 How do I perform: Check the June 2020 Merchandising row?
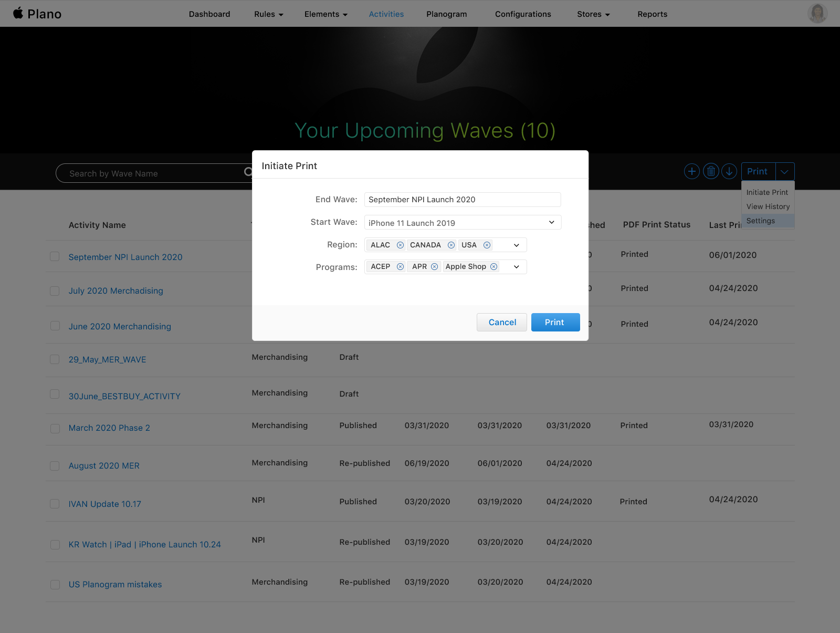[55, 326]
